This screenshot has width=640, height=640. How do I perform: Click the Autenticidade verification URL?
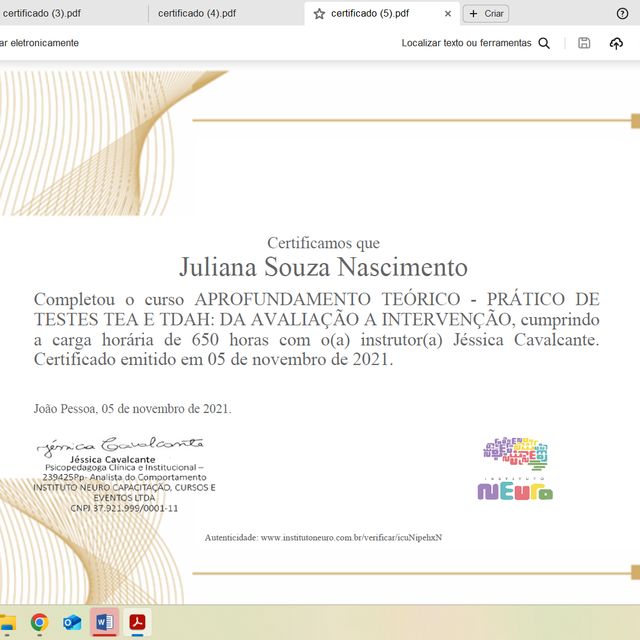(351, 538)
